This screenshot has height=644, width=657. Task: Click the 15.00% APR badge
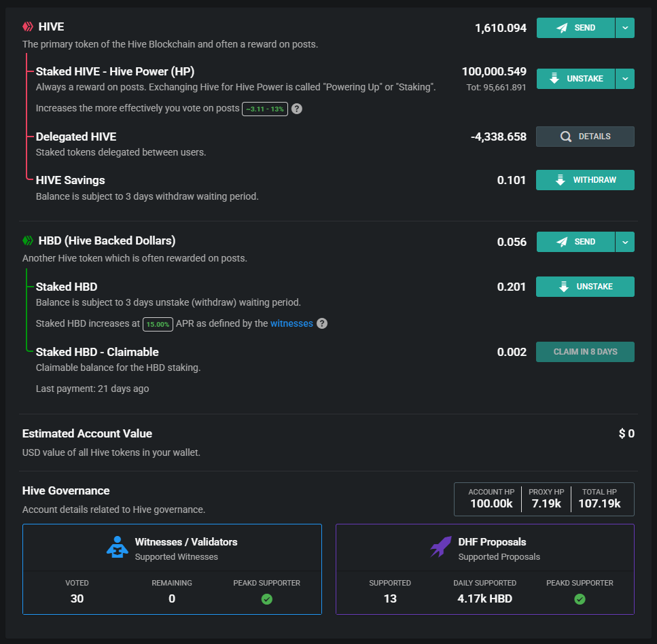pos(158,324)
